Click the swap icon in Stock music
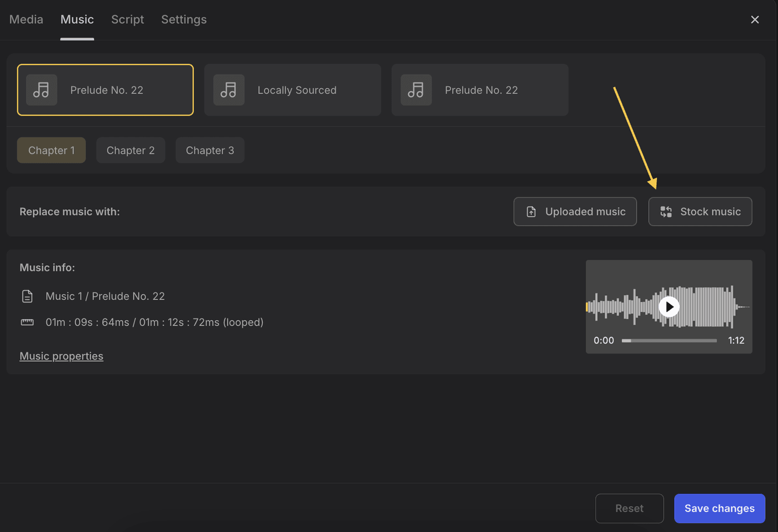Screen dimensions: 778x532 666,212
